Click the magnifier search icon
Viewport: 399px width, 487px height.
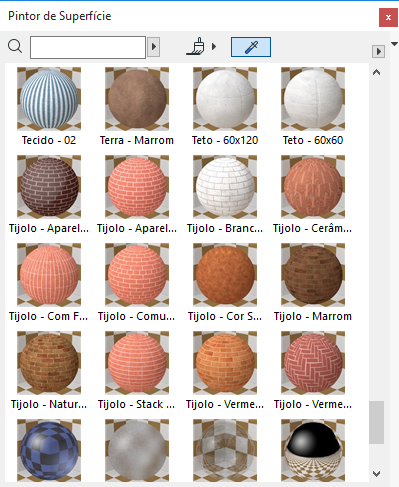coord(15,46)
